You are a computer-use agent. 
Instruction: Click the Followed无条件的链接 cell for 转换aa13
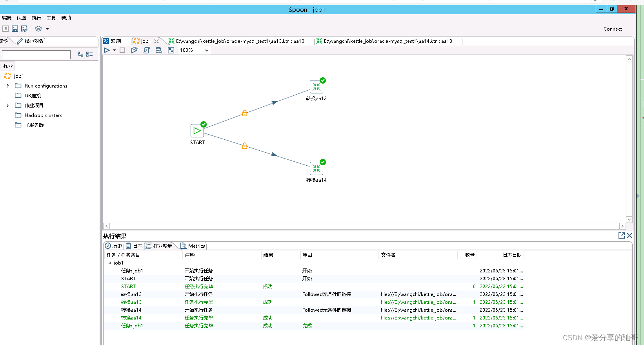[x=327, y=294]
